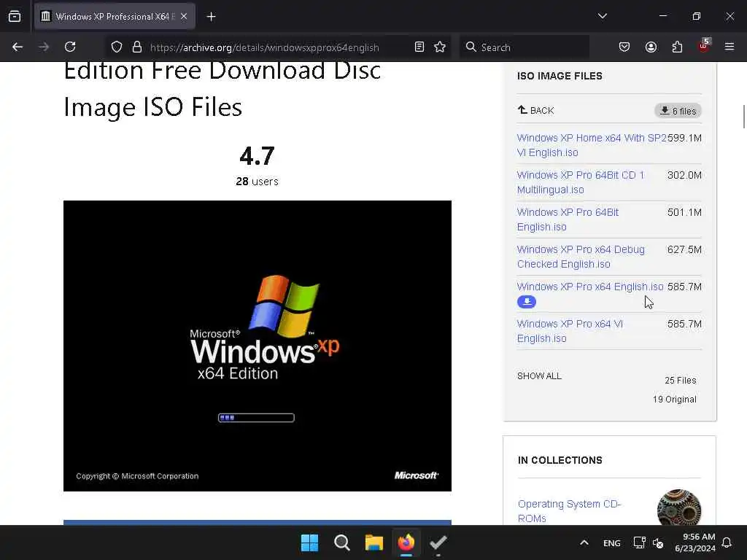
Task: Open Firefox account icon
Action: click(x=651, y=47)
